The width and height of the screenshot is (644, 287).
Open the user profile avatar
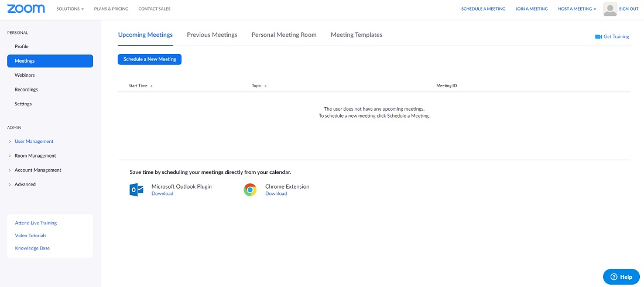point(610,9)
